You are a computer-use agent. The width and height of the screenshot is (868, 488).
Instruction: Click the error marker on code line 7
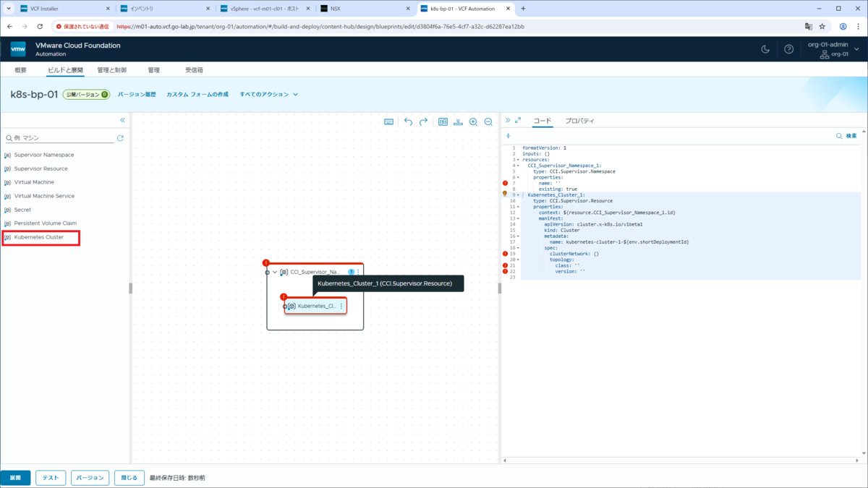tap(505, 184)
